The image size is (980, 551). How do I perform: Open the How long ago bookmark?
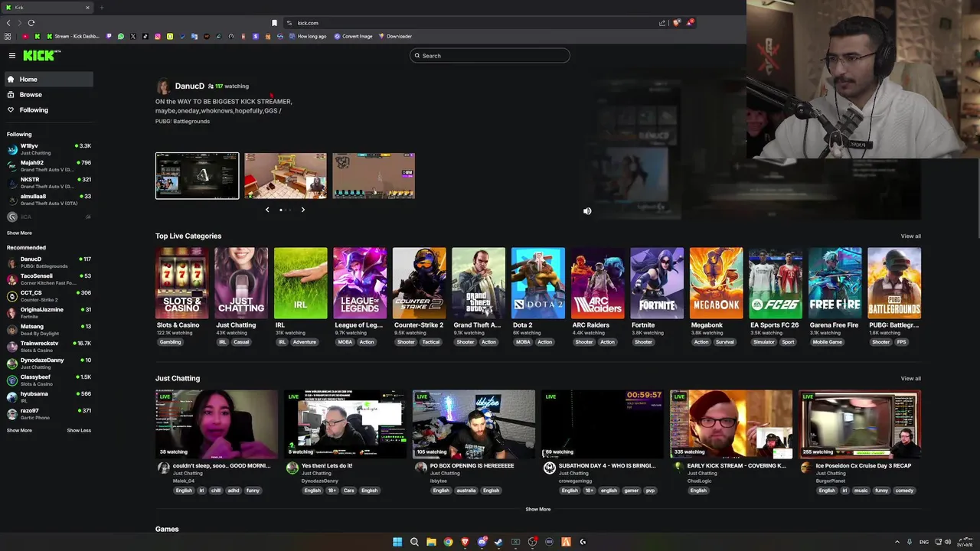(x=308, y=36)
